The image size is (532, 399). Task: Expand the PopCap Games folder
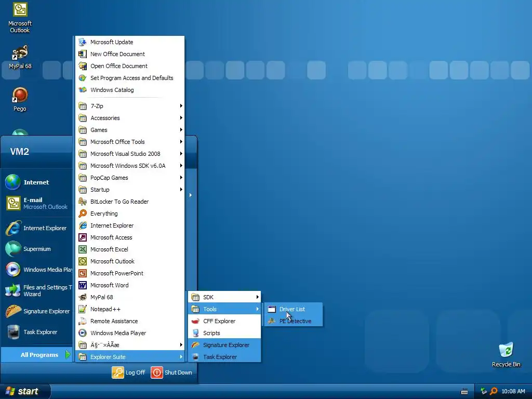click(x=130, y=178)
